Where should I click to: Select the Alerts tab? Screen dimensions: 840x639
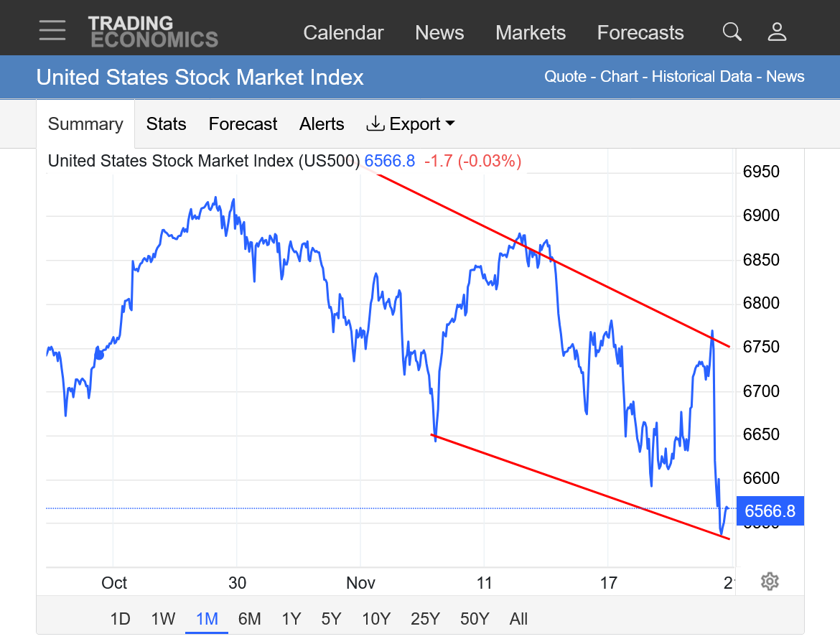pos(322,124)
